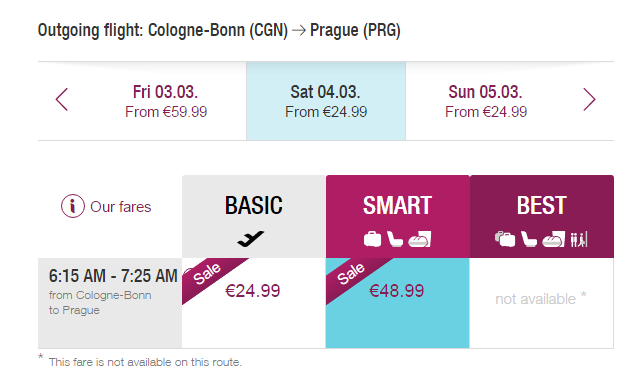Click the airplane icon under BASIC
Screen dimensions: 637x368
[251, 239]
